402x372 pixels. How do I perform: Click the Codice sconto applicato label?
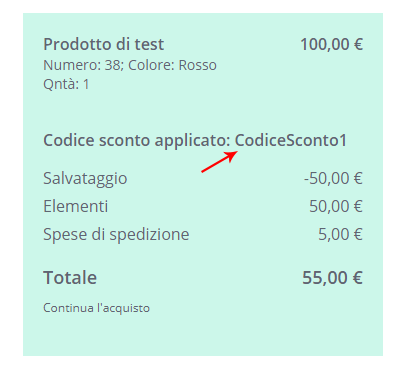pyautogui.click(x=137, y=141)
